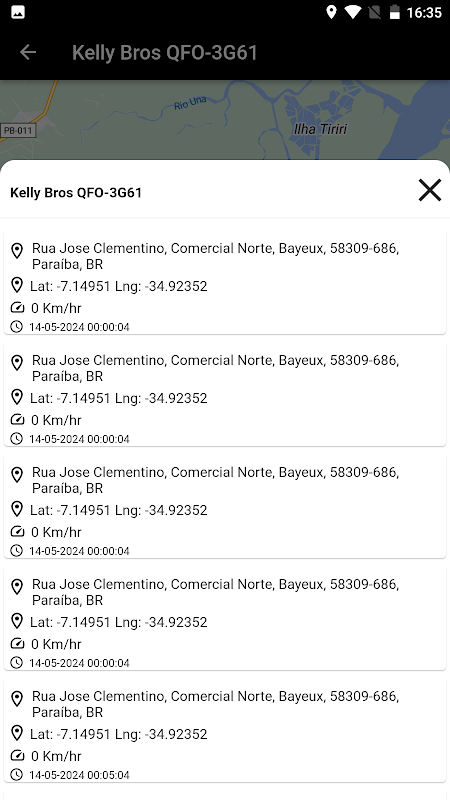This screenshot has height=800, width=450.
Task: Tap the speedometer icon in first record
Action: (x=17, y=308)
